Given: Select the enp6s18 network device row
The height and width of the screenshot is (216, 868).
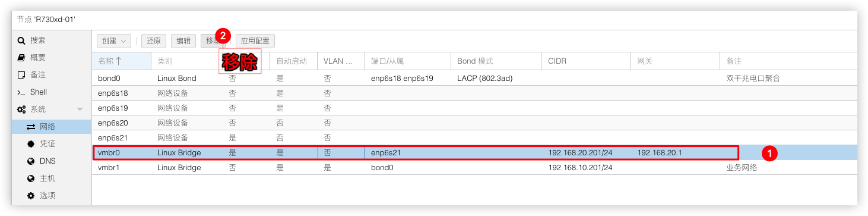Looking at the screenshot, I should [474, 93].
